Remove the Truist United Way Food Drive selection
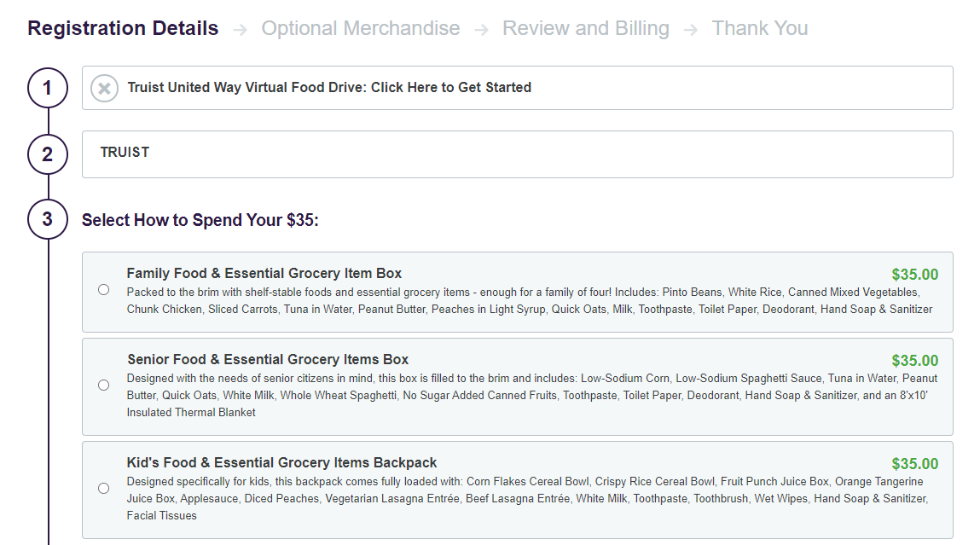The height and width of the screenshot is (545, 980). (x=104, y=88)
